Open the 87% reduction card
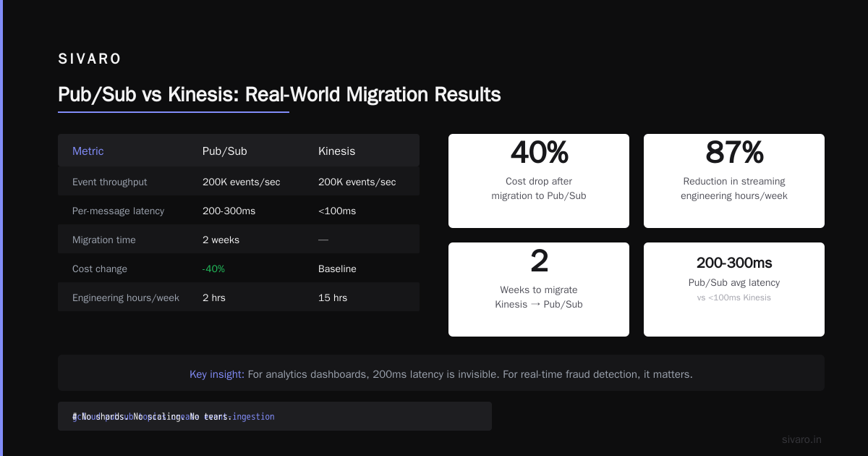Screen dimensions: 868x456 coord(734,181)
